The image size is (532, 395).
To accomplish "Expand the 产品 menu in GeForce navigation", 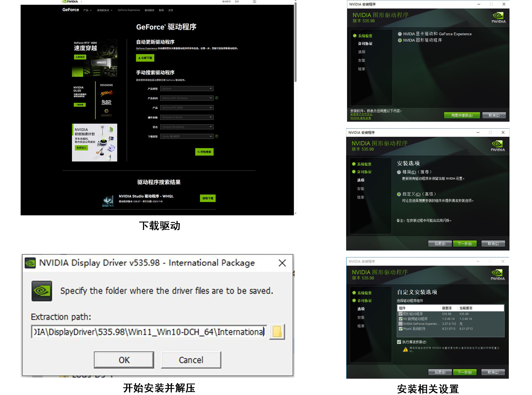I will pos(87,10).
